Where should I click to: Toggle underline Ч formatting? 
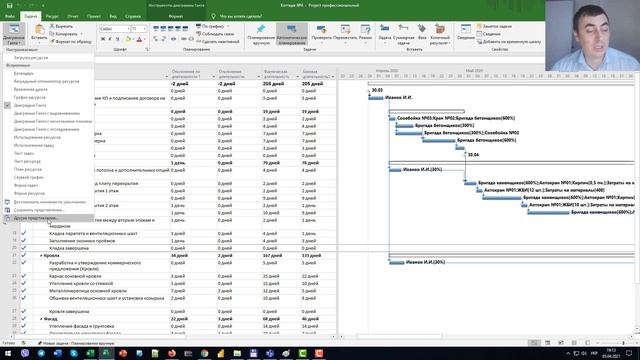[x=118, y=39]
